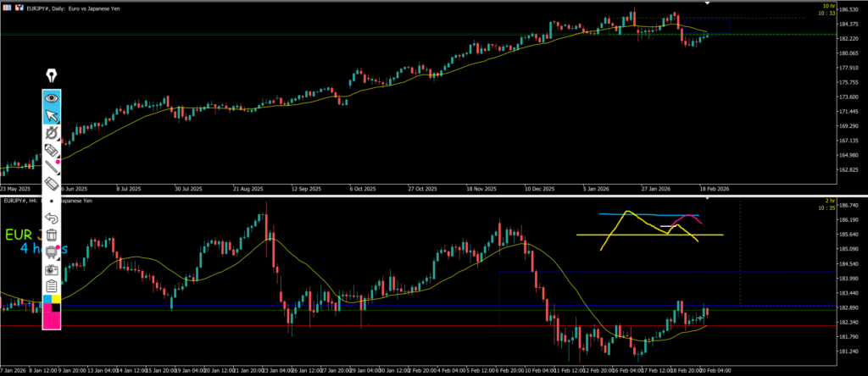This screenshot has width=868, height=376.
Task: Click the chart shift triangle on the H4 chart
Action: [x=740, y=200]
